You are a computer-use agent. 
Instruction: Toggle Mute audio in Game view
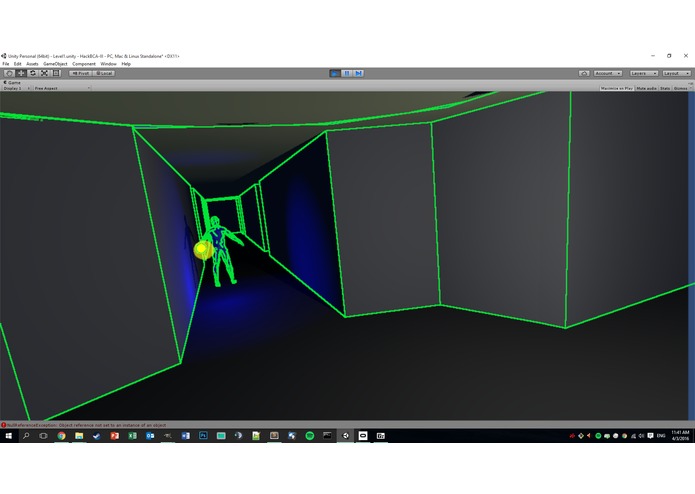coord(646,88)
